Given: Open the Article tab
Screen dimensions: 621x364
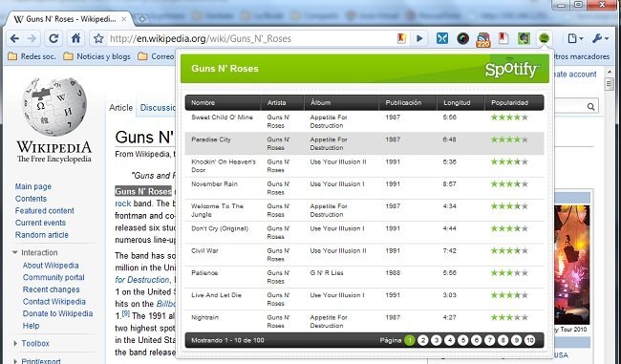Looking at the screenshot, I should pos(120,108).
